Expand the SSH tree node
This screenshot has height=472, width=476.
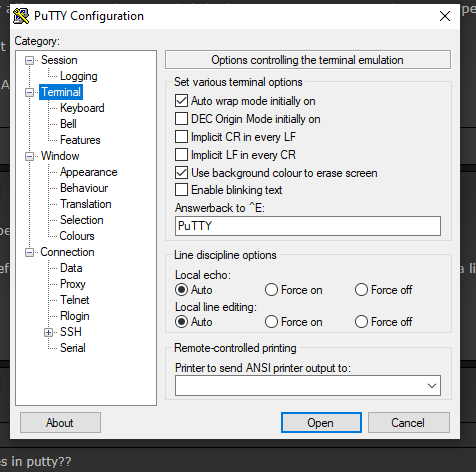49,332
